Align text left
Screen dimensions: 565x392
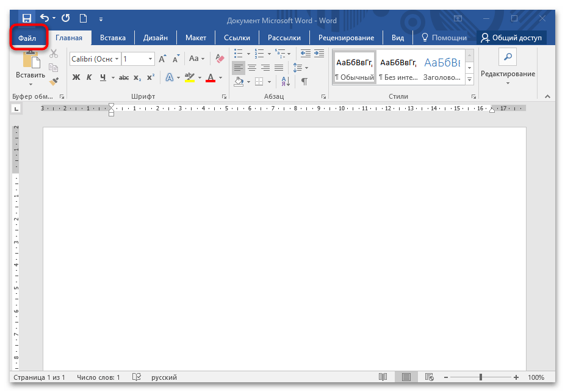tap(238, 68)
